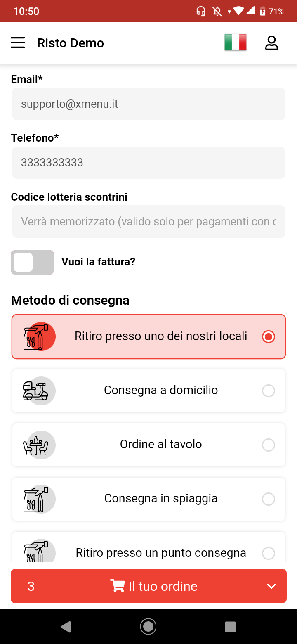297x644 pixels.
Task: Tap the Italian flag language icon
Action: coord(236,43)
